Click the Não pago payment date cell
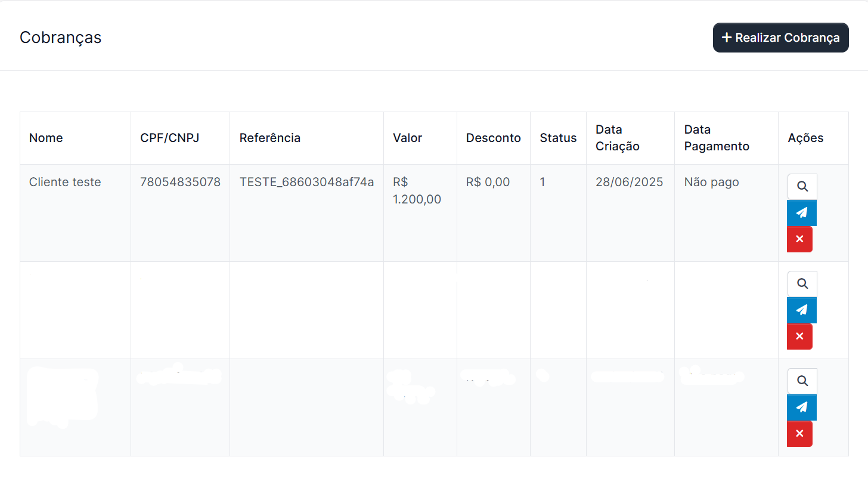Screen dimensions: 868x491 711,182
